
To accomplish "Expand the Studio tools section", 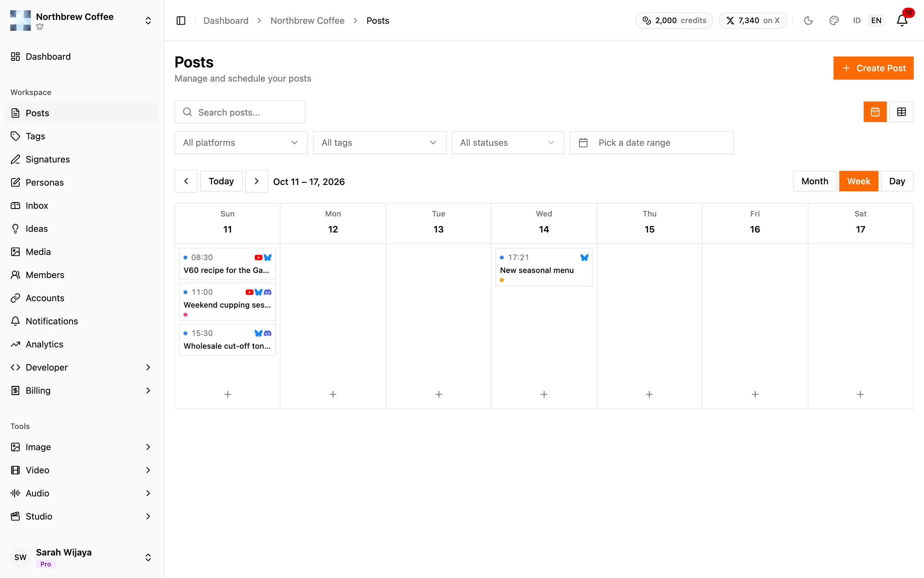I will (82, 516).
